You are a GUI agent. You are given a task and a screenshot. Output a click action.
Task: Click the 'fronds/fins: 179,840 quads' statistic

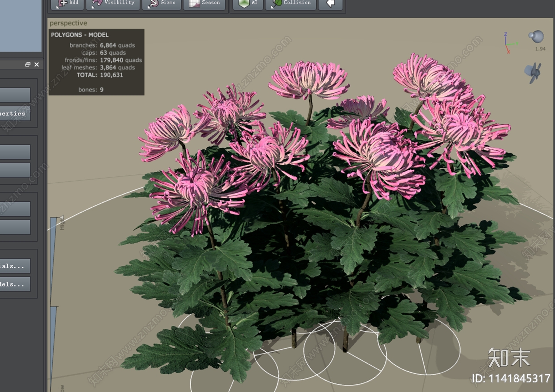click(103, 60)
